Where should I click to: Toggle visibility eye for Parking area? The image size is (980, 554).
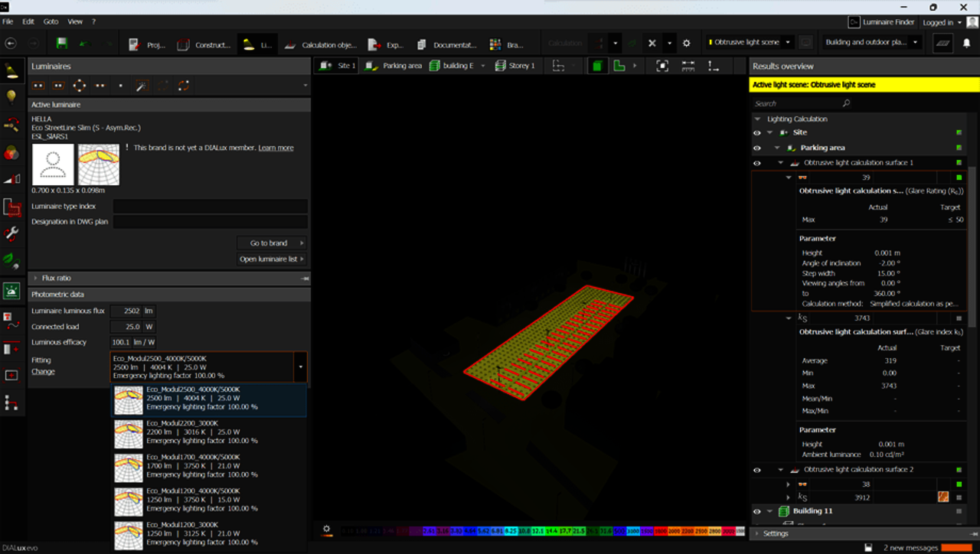(756, 148)
